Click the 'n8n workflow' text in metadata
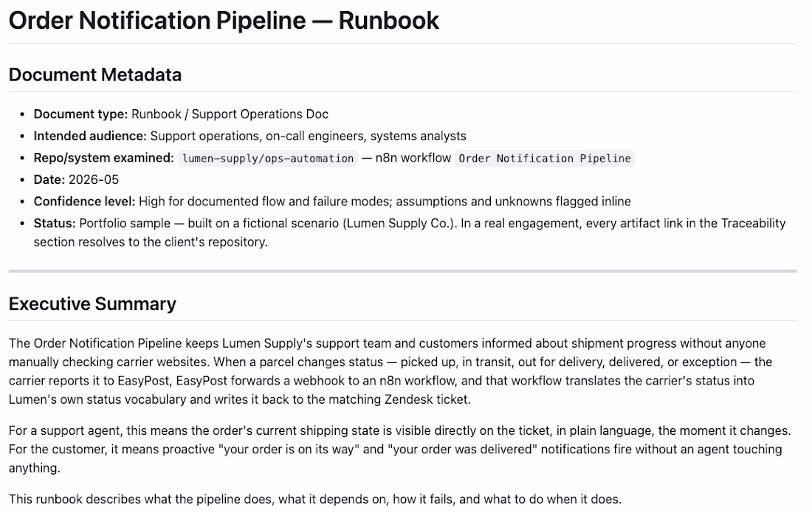This screenshot has height=516, width=812. pos(413,157)
